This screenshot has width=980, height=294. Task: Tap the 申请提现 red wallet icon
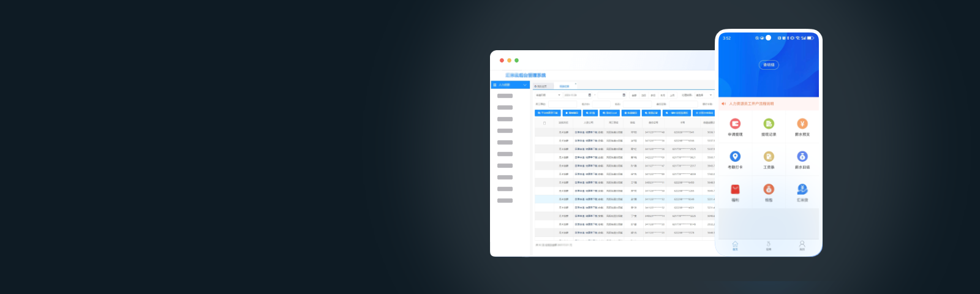click(x=735, y=124)
